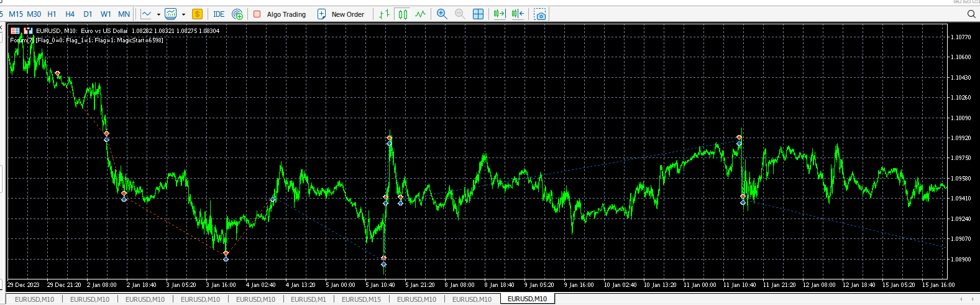This screenshot has height=305, width=980.
Task: Click the '8 Jan 08:00' time label
Action: (x=460, y=285)
